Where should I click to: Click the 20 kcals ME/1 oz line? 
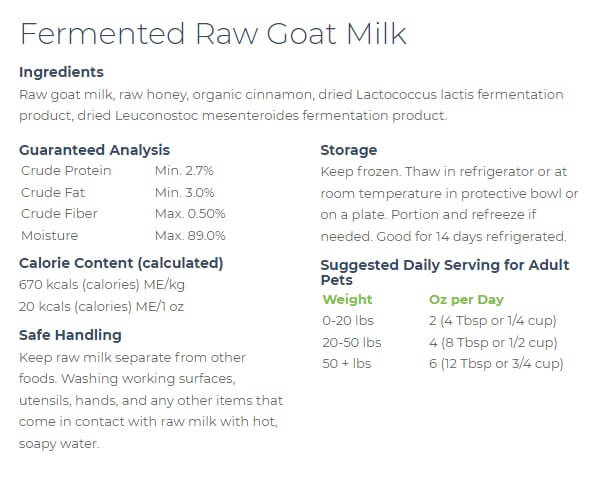(x=101, y=306)
